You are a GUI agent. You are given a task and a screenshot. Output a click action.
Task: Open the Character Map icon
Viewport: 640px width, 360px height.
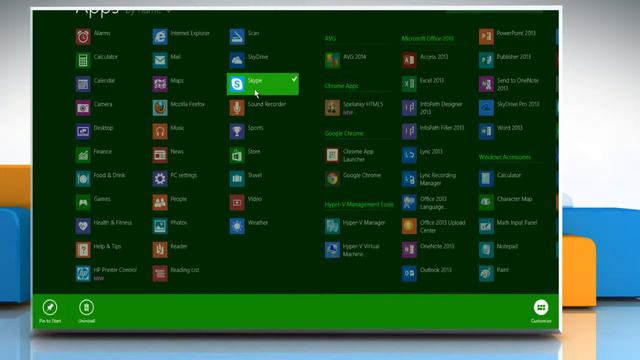tap(486, 202)
